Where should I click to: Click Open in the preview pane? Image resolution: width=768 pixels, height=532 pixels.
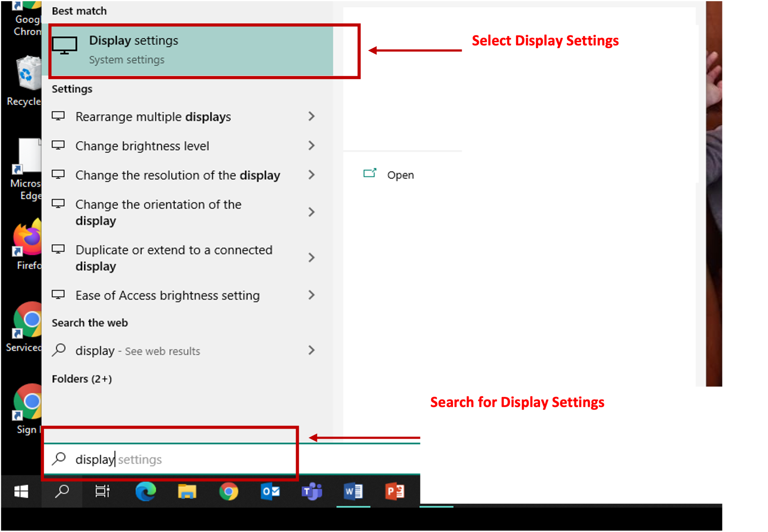tap(400, 175)
